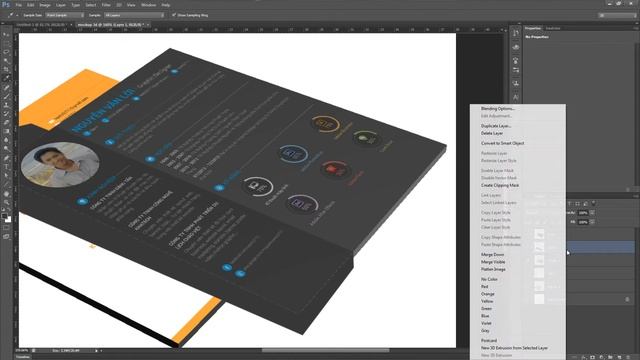Open the Fill slider dropdown arrow
This screenshot has height=360, width=640.
tap(592, 222)
